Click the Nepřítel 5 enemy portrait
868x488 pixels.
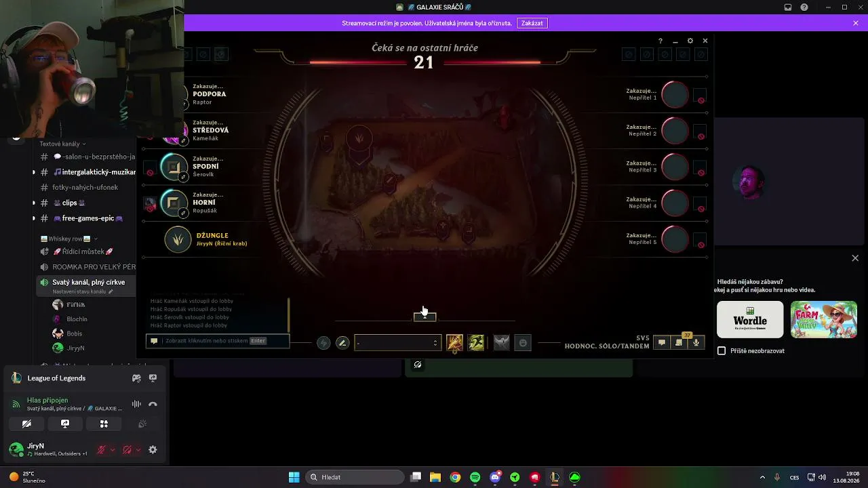coord(675,239)
